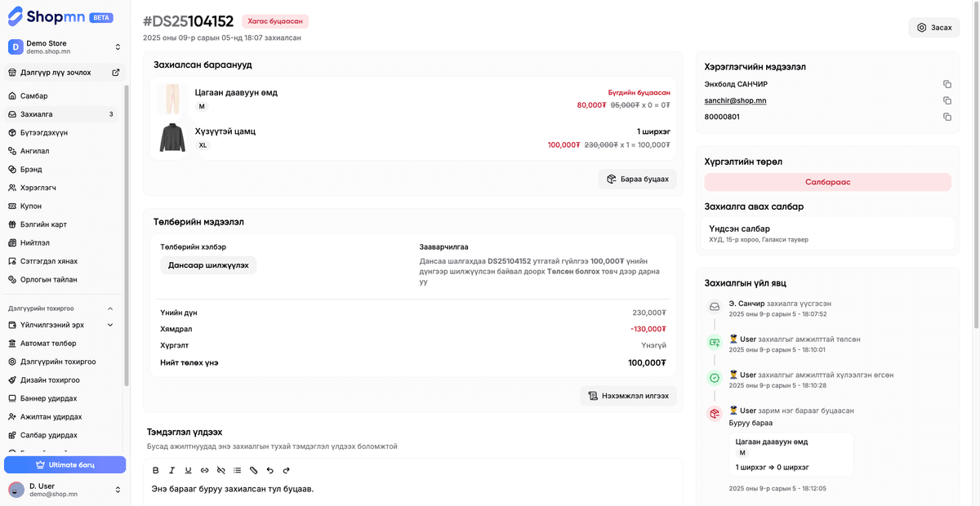
Task: Redo the edit in the note editor
Action: tap(287, 470)
